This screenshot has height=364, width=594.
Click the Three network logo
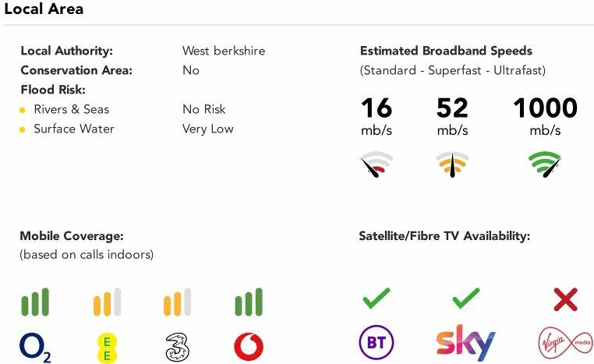tap(179, 348)
